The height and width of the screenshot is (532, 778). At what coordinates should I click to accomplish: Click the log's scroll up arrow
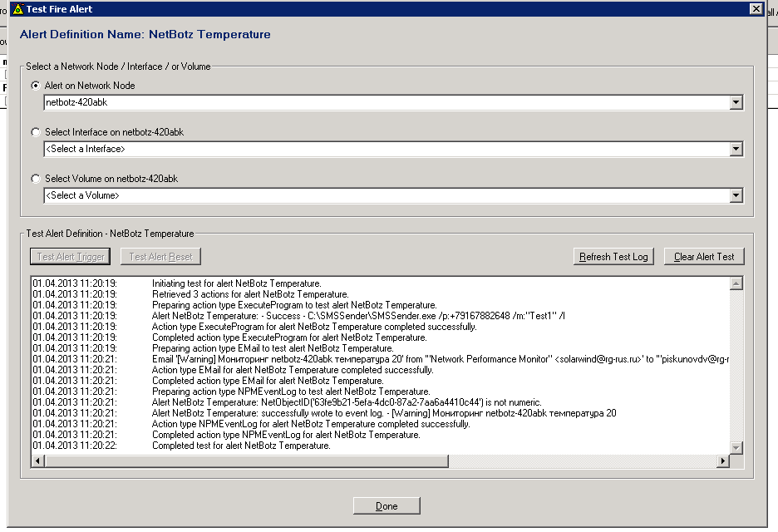click(736, 283)
